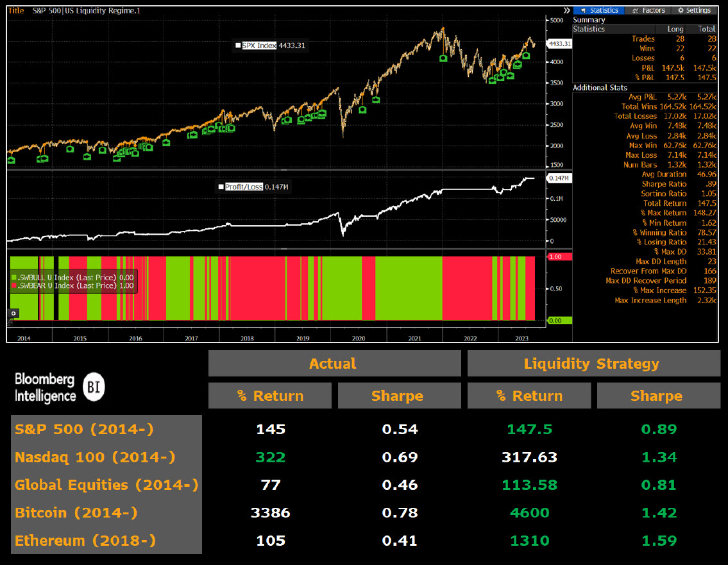Select the Avg Duration row label
This screenshot has height=565, width=728.
click(x=664, y=174)
